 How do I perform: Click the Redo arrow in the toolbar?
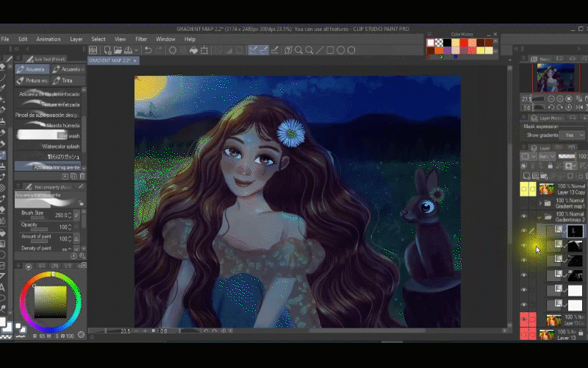(159, 50)
